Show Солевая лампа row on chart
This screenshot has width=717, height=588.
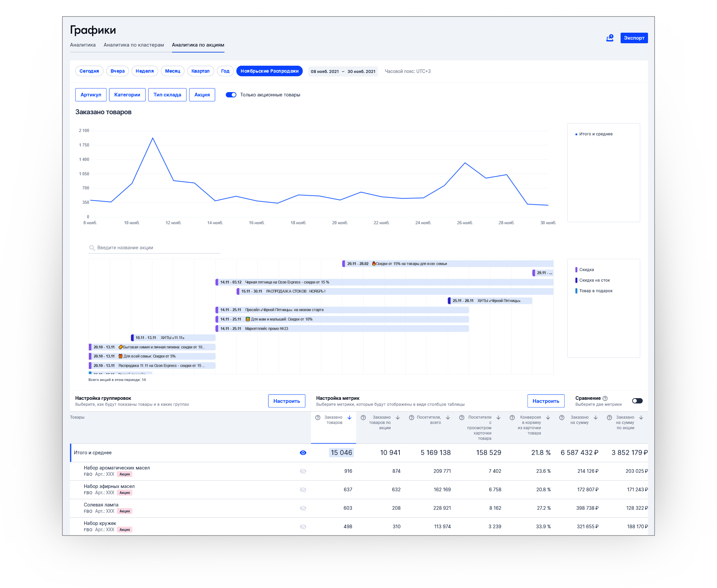303,508
